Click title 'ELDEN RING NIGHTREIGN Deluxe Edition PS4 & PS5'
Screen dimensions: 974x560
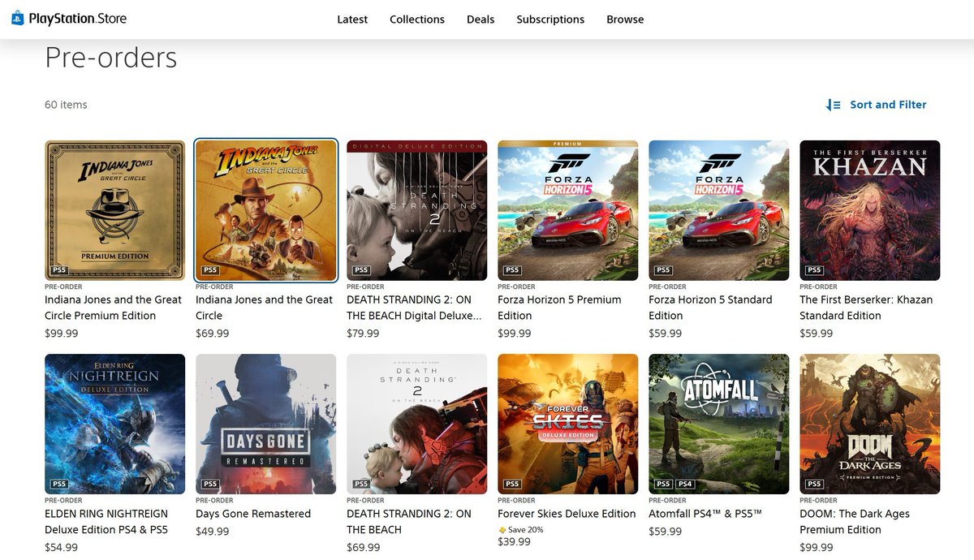[x=106, y=522]
